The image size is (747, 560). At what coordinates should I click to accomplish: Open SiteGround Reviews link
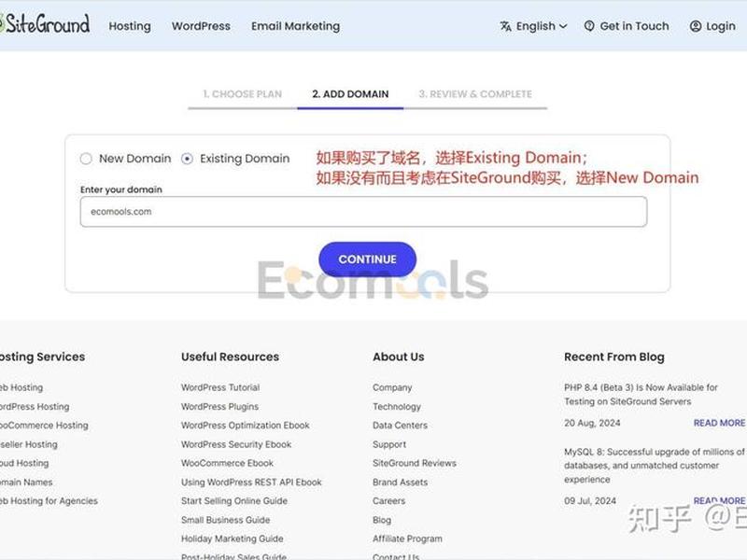coord(415,463)
